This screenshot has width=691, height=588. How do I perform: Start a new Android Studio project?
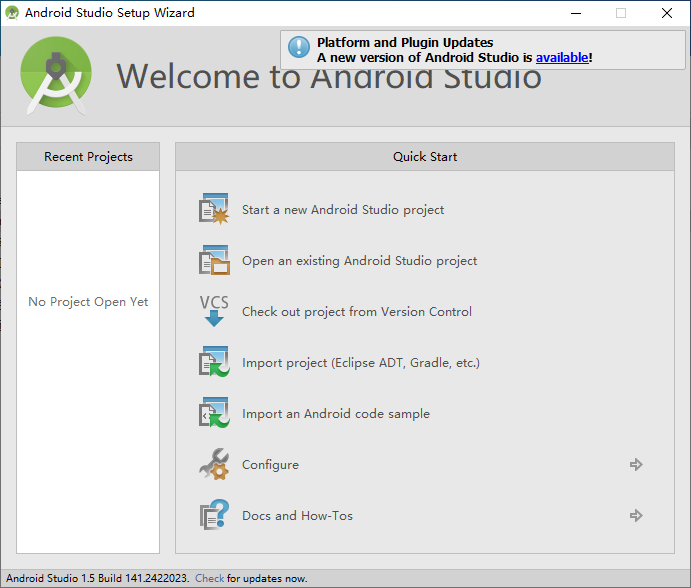(343, 210)
